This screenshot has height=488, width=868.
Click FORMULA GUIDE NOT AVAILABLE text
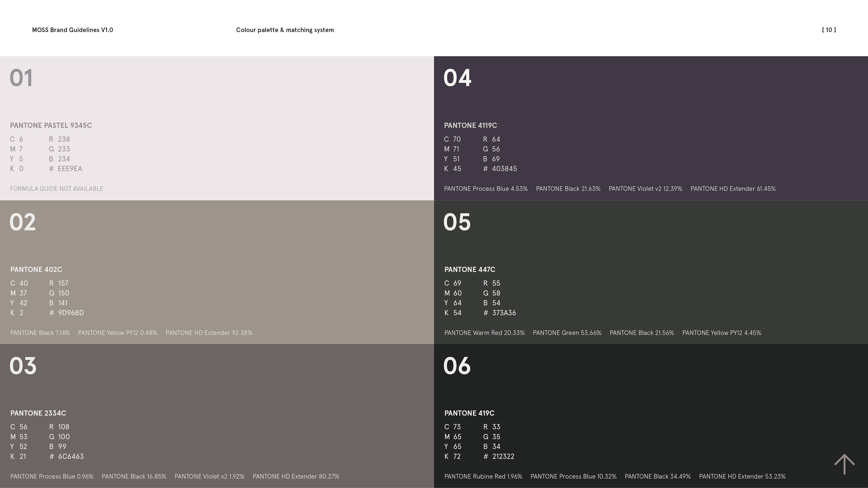[x=57, y=189]
